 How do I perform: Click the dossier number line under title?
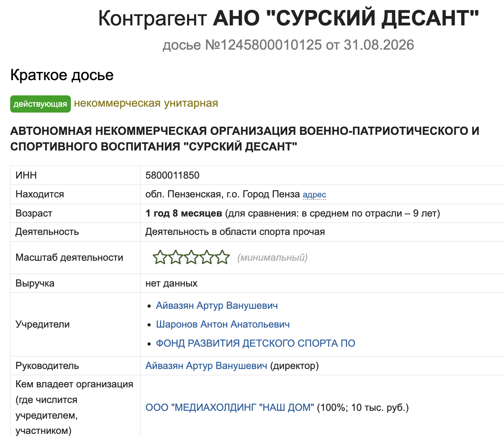pos(288,45)
